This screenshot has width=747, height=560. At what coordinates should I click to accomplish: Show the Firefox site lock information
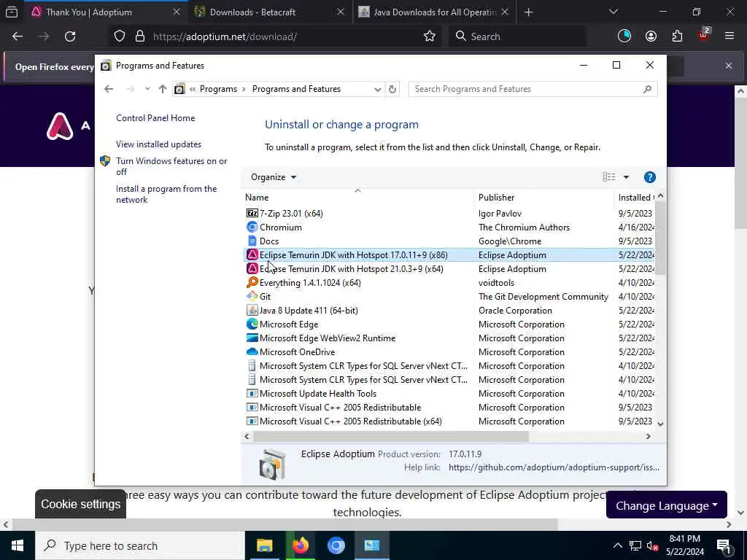[139, 36]
